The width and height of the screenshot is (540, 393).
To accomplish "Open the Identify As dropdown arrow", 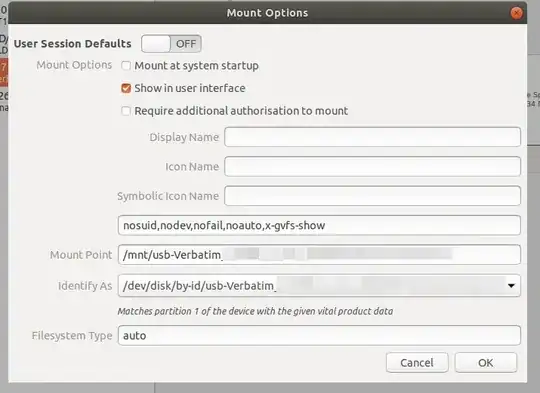I will (511, 286).
